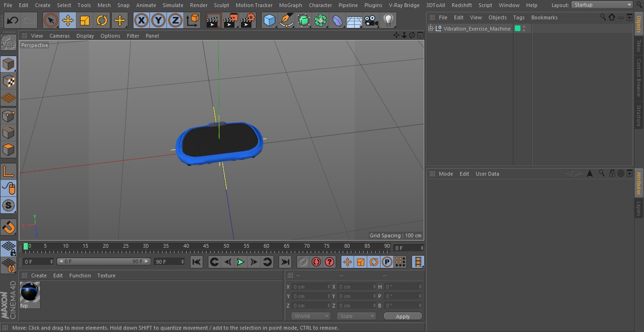Switch to Model mode
This screenshot has width=644, height=332.
click(8, 64)
